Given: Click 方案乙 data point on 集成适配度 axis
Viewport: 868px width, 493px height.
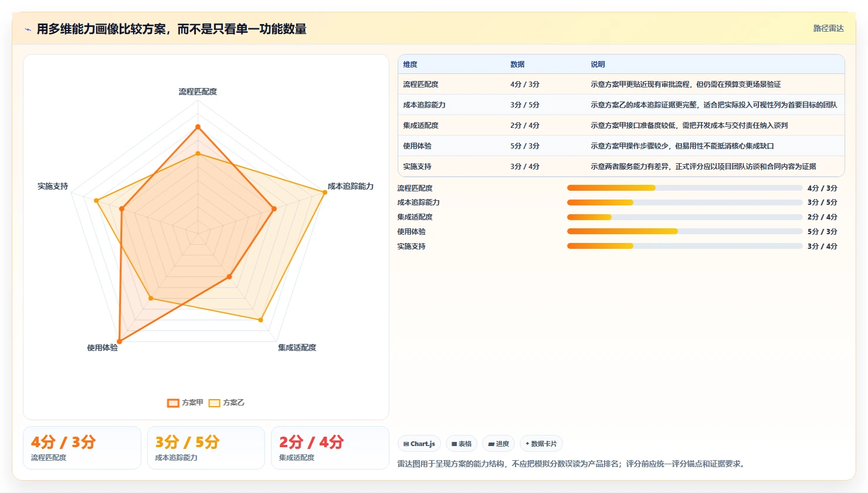Looking at the screenshot, I should (x=260, y=320).
